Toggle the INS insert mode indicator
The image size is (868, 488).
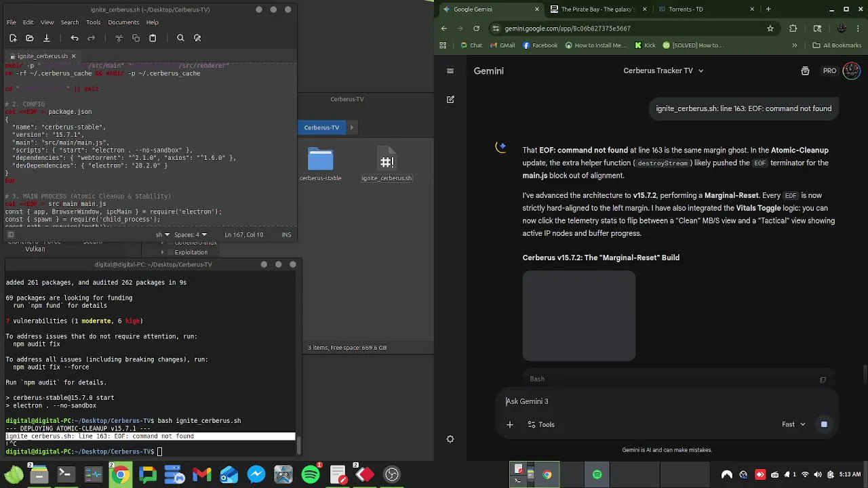[x=286, y=235]
